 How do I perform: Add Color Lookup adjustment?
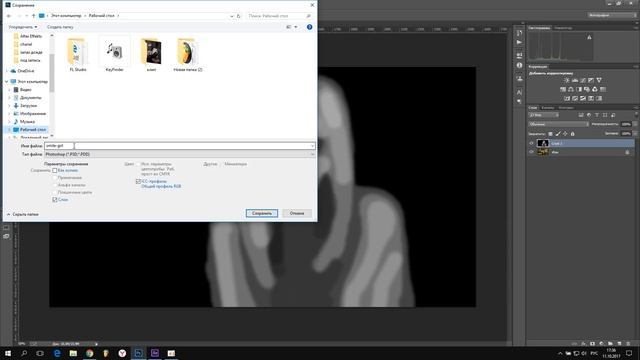[x=603, y=89]
